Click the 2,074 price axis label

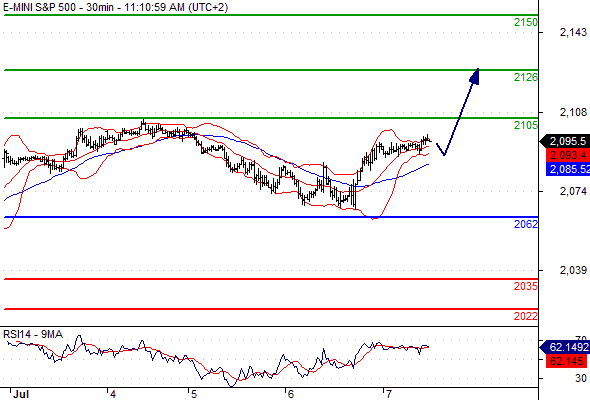coord(573,192)
